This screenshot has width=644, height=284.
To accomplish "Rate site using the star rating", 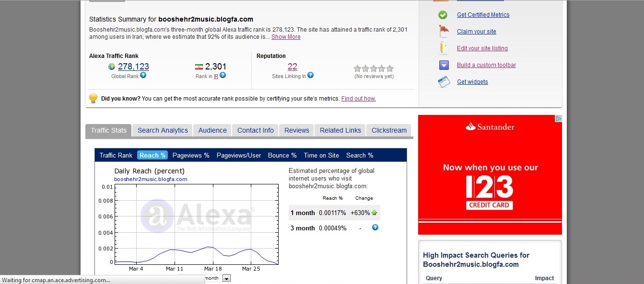I will tap(374, 68).
